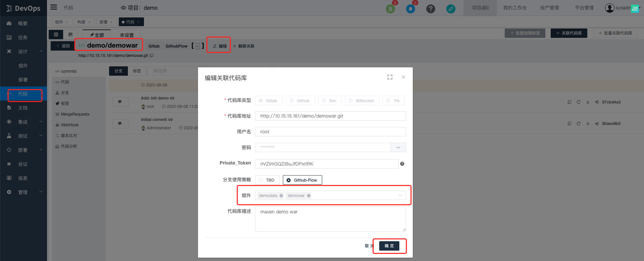Click the 确定 confirm button

[389, 246]
